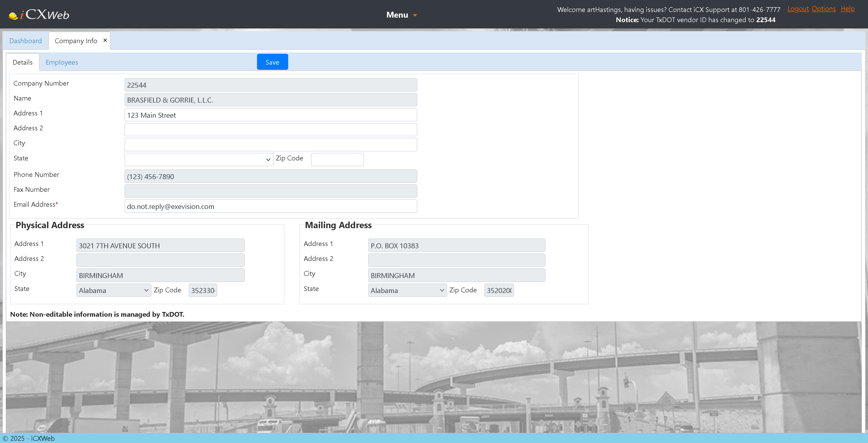Open Mailing Address State dropdown

click(x=407, y=290)
